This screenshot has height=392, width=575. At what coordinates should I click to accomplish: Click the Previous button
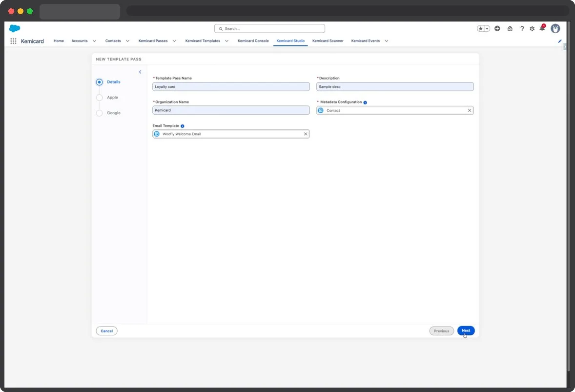442,331
